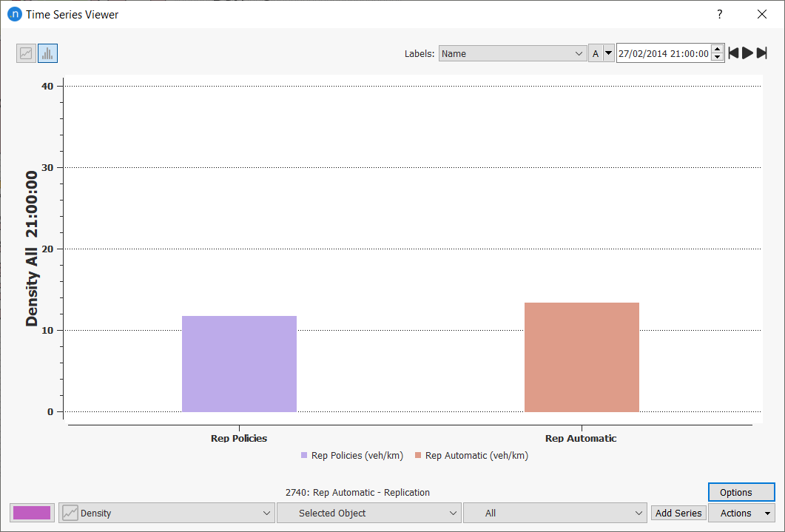
Task: Decrement the date time spinner down
Action: [x=717, y=58]
